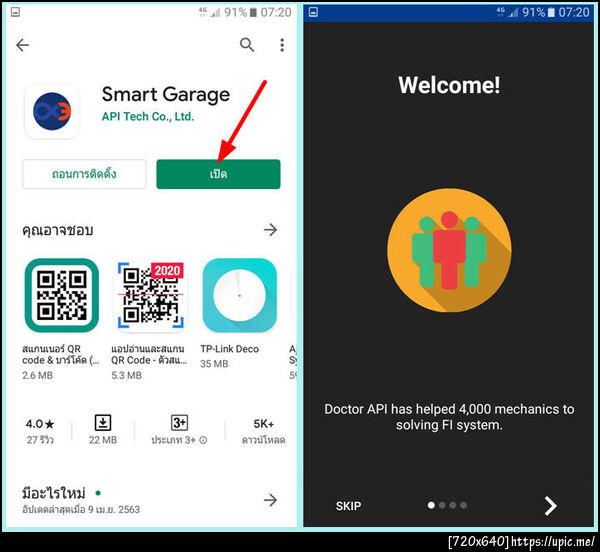
Task: Tap the battery icon in left status bar
Action: click(x=253, y=13)
